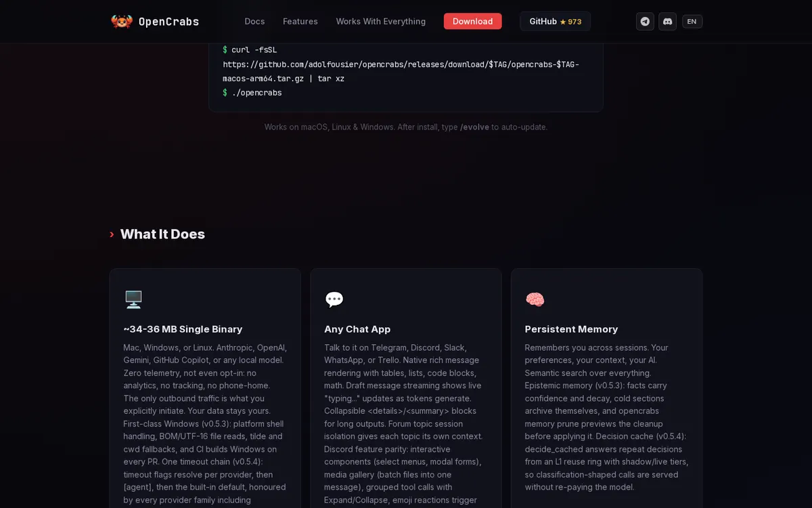Open the Features nav item

(x=300, y=22)
